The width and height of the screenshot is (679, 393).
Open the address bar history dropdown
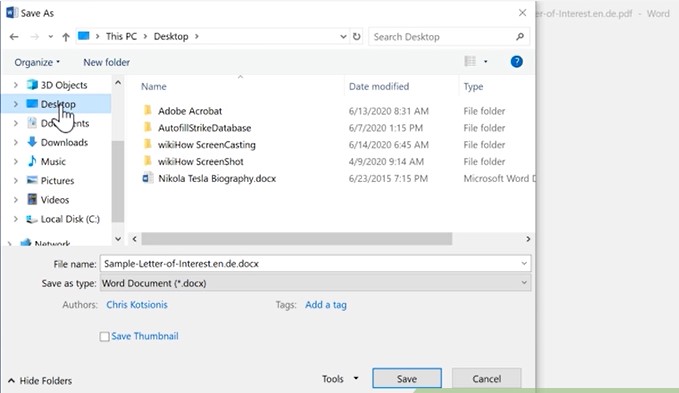pos(343,37)
